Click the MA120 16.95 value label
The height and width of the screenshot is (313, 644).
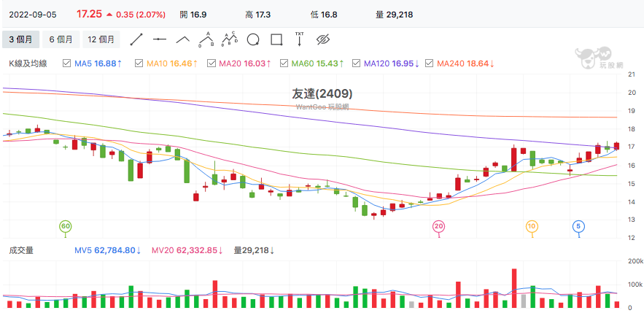tap(392, 63)
